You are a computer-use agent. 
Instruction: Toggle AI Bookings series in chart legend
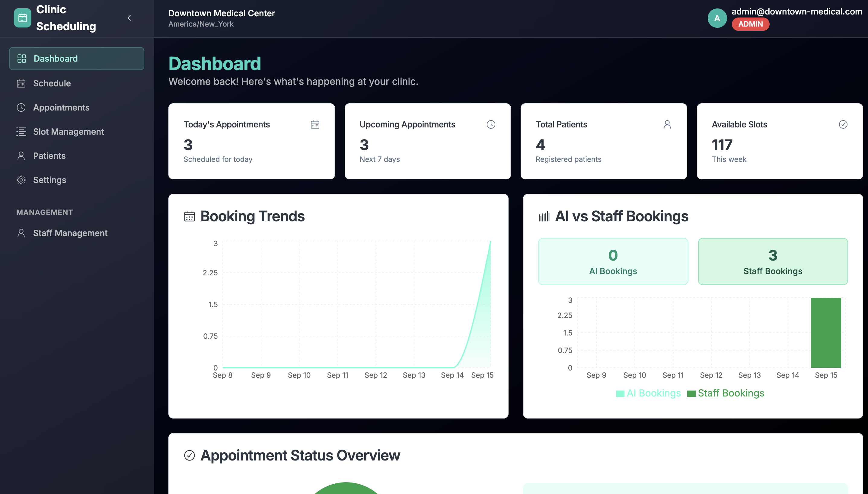[x=648, y=393]
